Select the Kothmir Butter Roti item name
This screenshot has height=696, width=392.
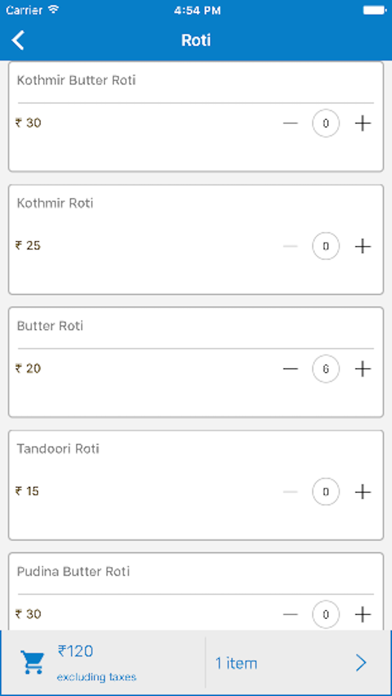76,80
